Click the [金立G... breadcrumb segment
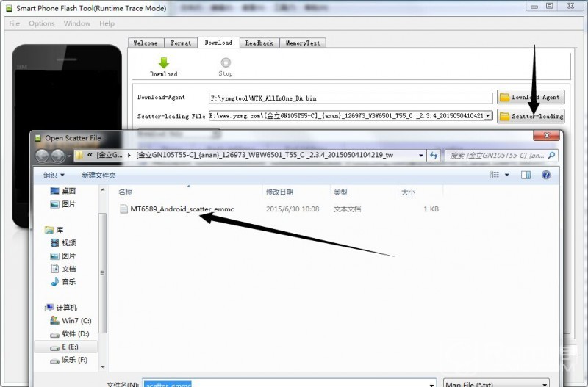588x387 pixels. coord(109,155)
